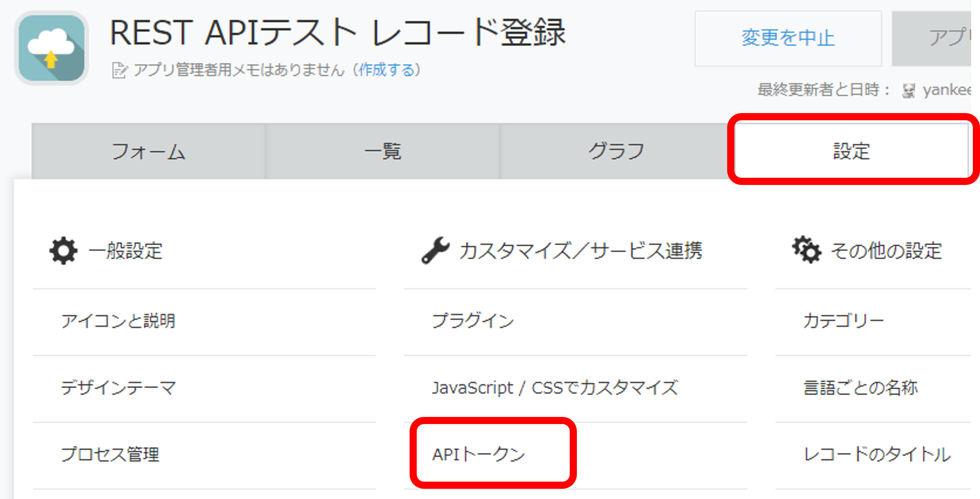Switch to the 一覧 tab
This screenshot has height=499, width=980.
[382, 151]
